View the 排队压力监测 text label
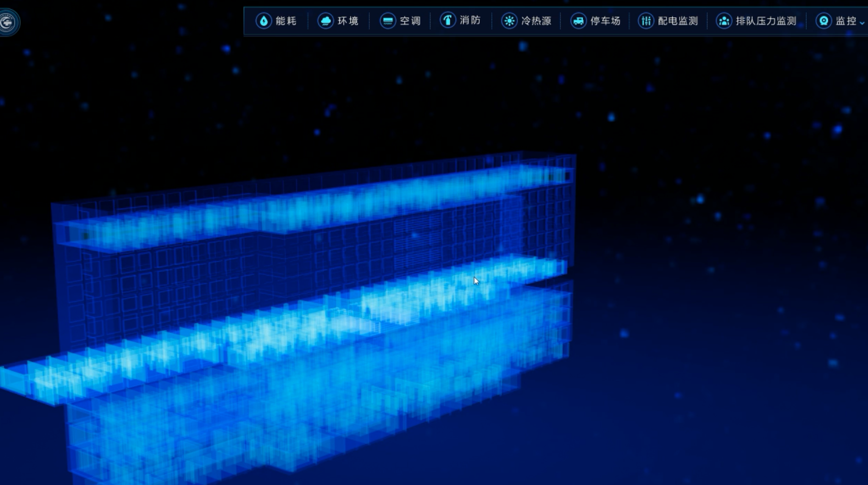The width and height of the screenshot is (868, 485). (766, 21)
